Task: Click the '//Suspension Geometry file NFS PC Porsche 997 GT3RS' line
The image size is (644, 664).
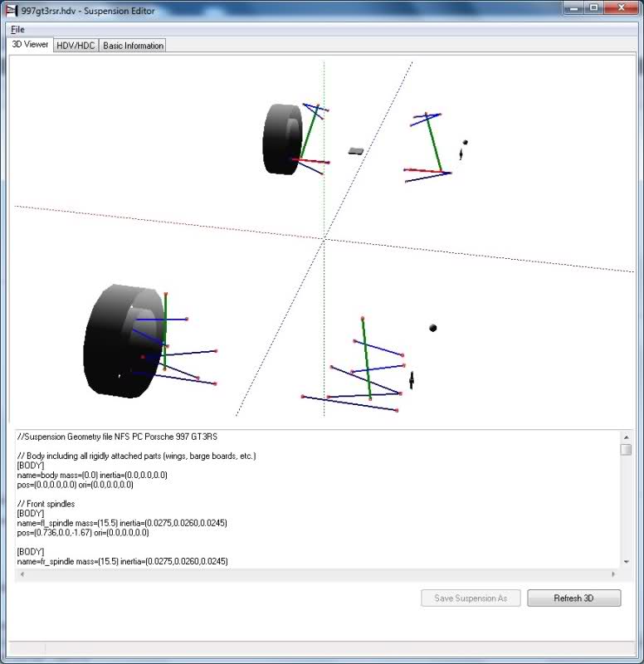Action: (117, 437)
